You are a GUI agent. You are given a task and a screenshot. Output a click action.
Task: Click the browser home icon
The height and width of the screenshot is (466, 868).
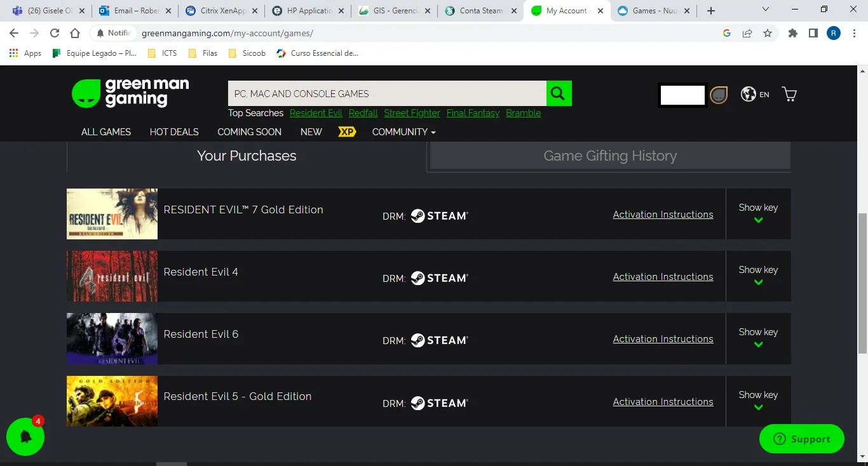click(75, 33)
